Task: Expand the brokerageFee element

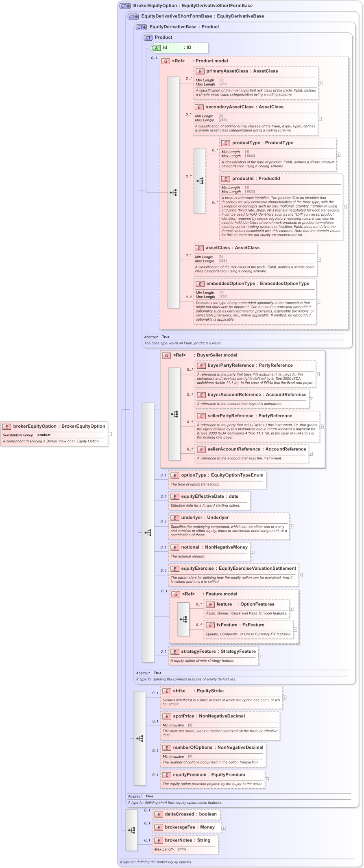Action: pos(223,827)
